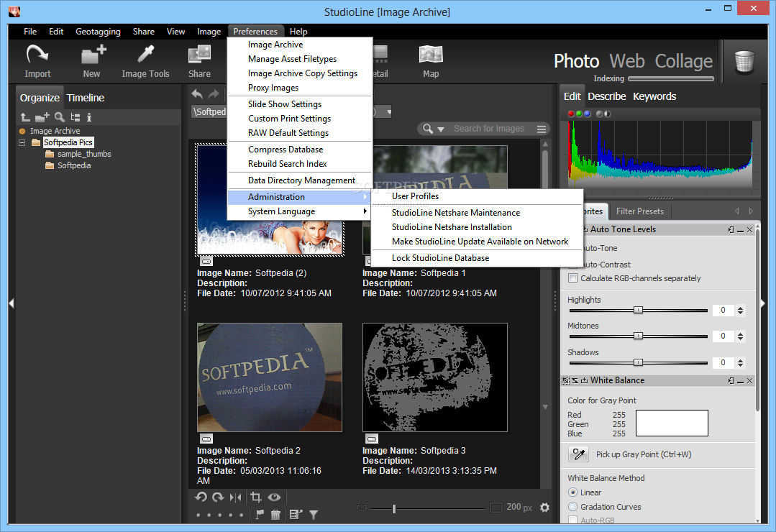The image size is (776, 532).
Task: Click the delete trash icon below thumbnails
Action: [x=275, y=515]
